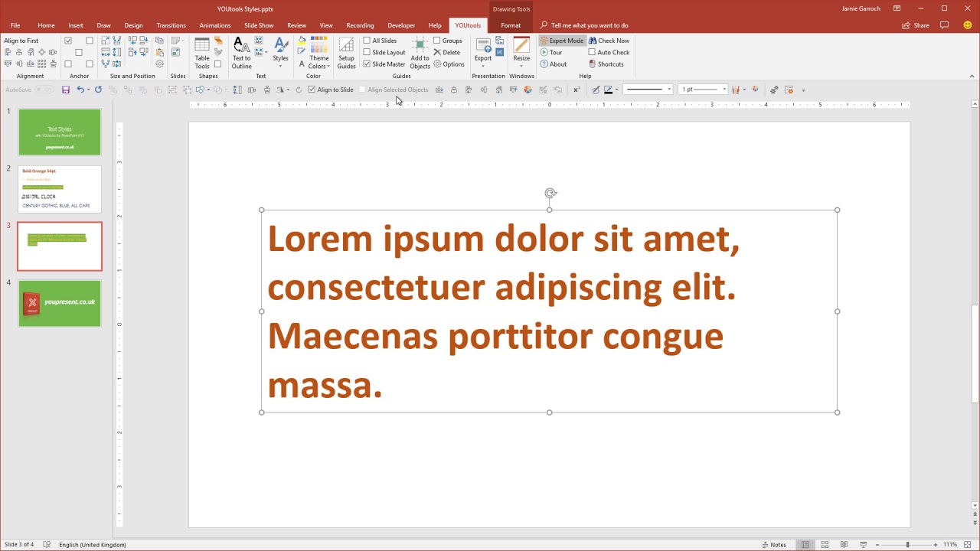This screenshot has height=551, width=980.
Task: Click the Text to Outline icon
Action: [x=241, y=44]
